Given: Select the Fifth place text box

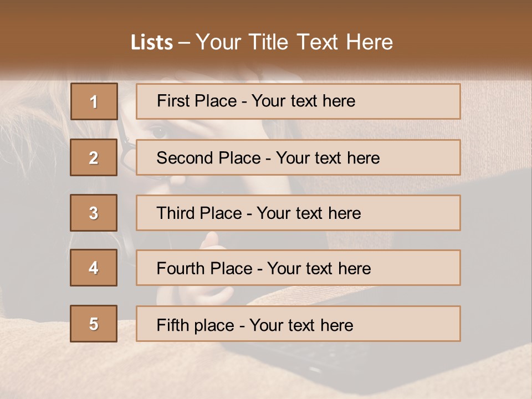Looking at the screenshot, I should tap(298, 324).
